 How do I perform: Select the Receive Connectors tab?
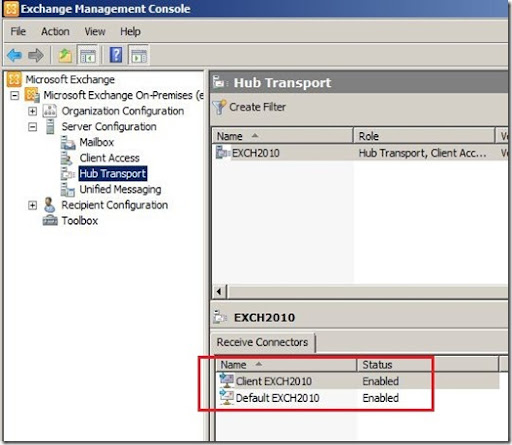coord(262,342)
